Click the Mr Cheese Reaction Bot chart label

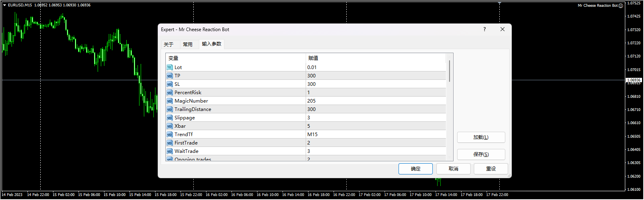[x=597, y=6]
